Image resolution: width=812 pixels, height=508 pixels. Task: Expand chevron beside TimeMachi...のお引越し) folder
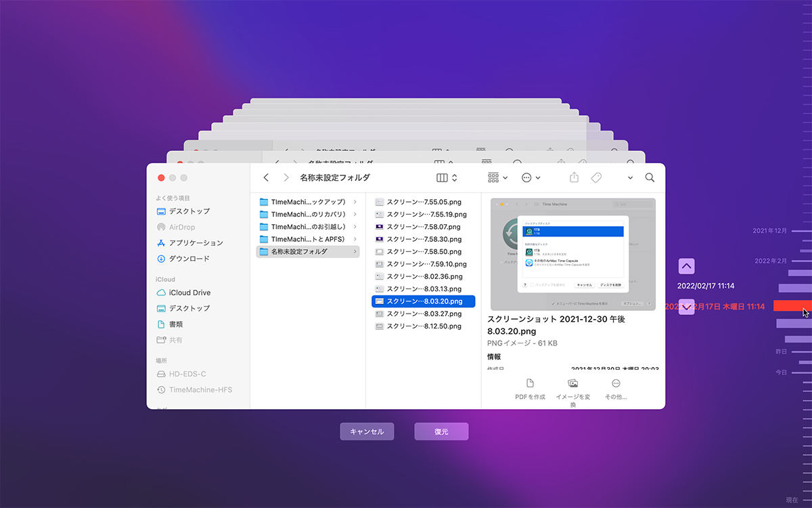[x=355, y=227]
